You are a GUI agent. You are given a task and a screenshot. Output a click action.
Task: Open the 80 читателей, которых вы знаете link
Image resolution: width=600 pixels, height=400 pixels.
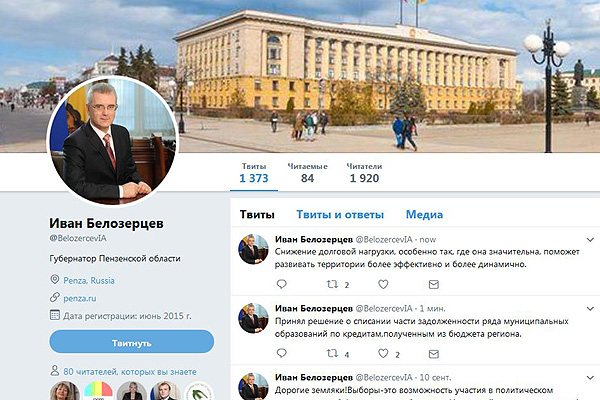click(130, 372)
